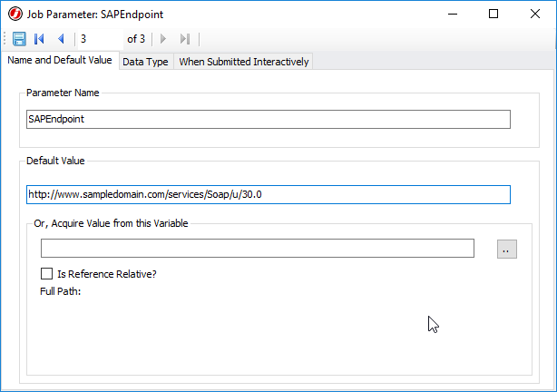
Task: Maximize the Job Parameter window
Action: coord(493,15)
